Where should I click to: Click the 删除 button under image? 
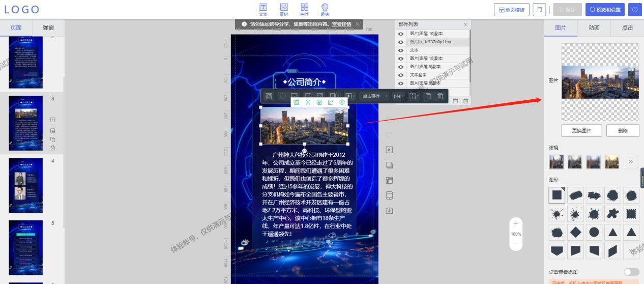(x=623, y=131)
